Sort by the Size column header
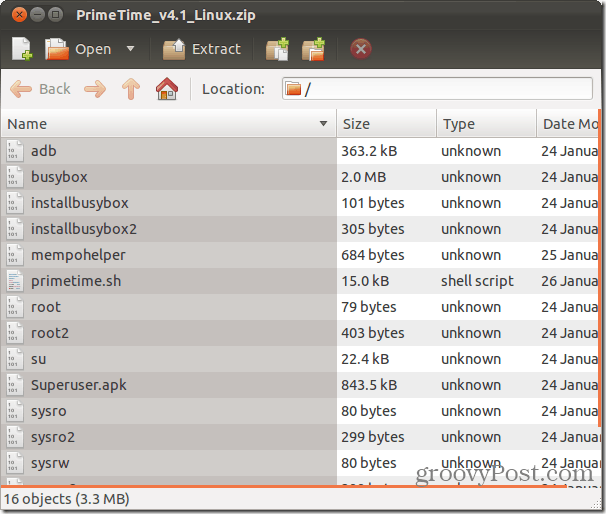 [386, 124]
